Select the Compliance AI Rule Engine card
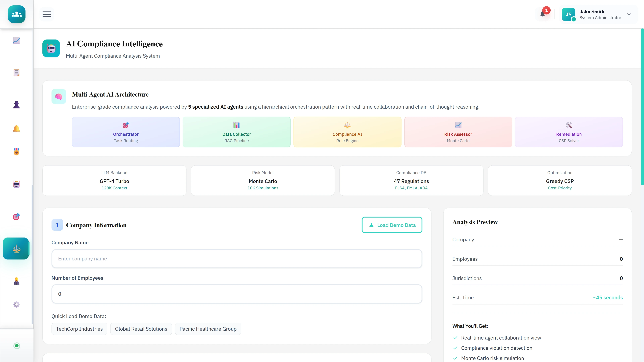Screen dimensions: 644x362 click(347, 132)
